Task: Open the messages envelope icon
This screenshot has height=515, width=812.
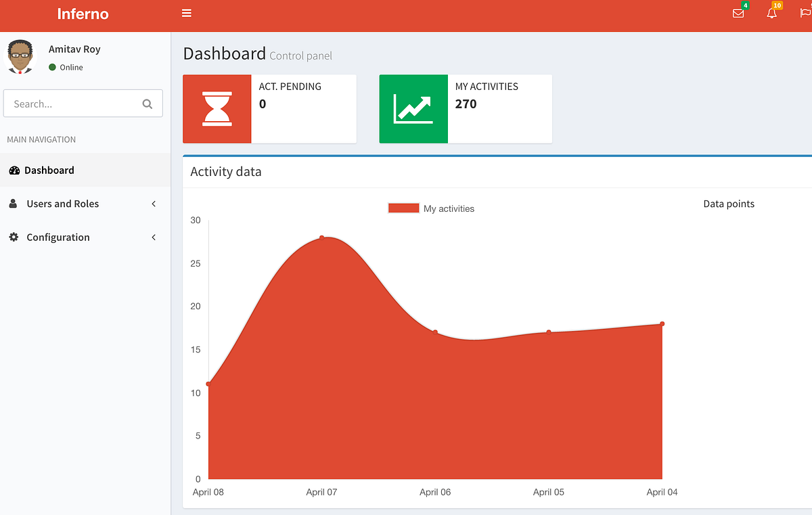Action: click(738, 14)
